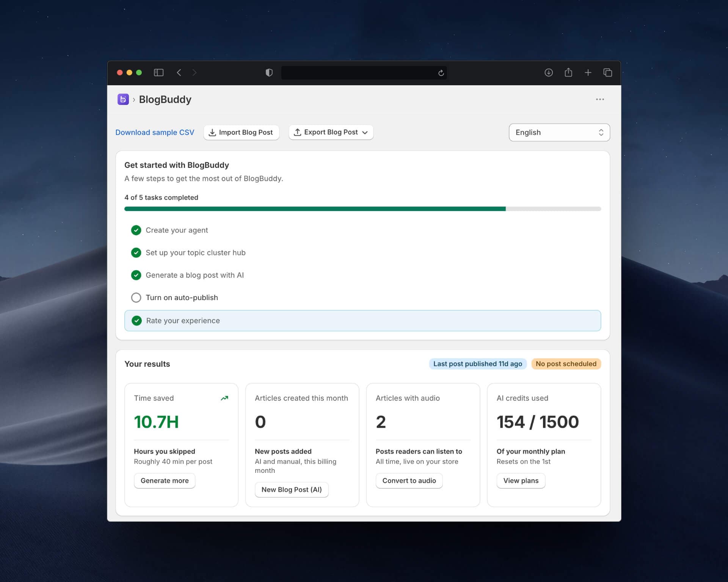Click the No post scheduled badge
728x582 pixels.
pos(566,364)
